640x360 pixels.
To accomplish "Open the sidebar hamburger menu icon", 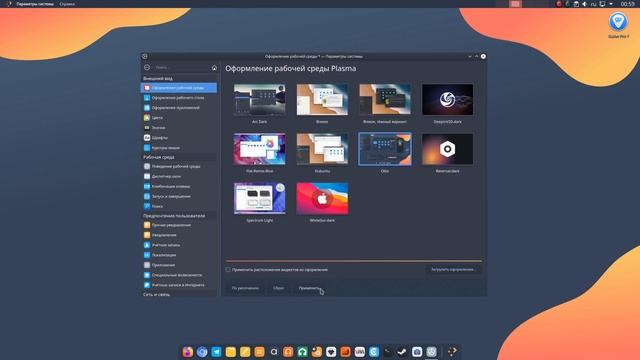I will (x=147, y=67).
